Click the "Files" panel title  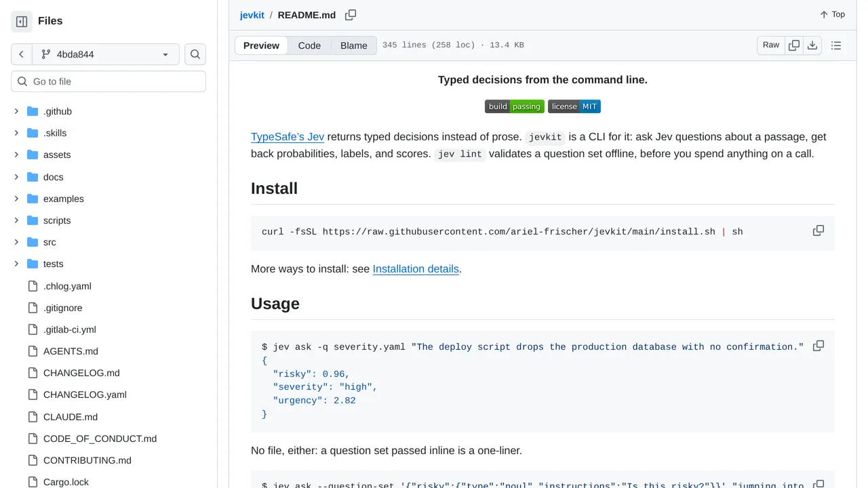[50, 21]
